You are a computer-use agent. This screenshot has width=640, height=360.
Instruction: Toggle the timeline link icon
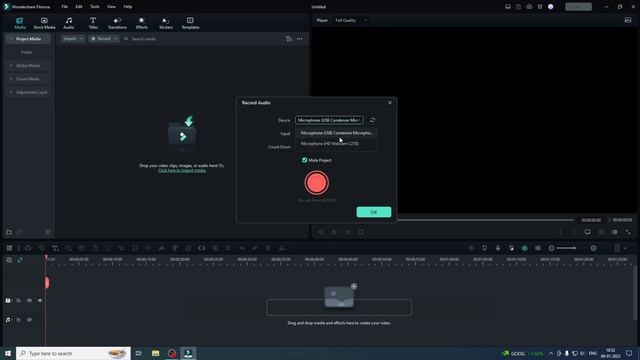click(20, 260)
